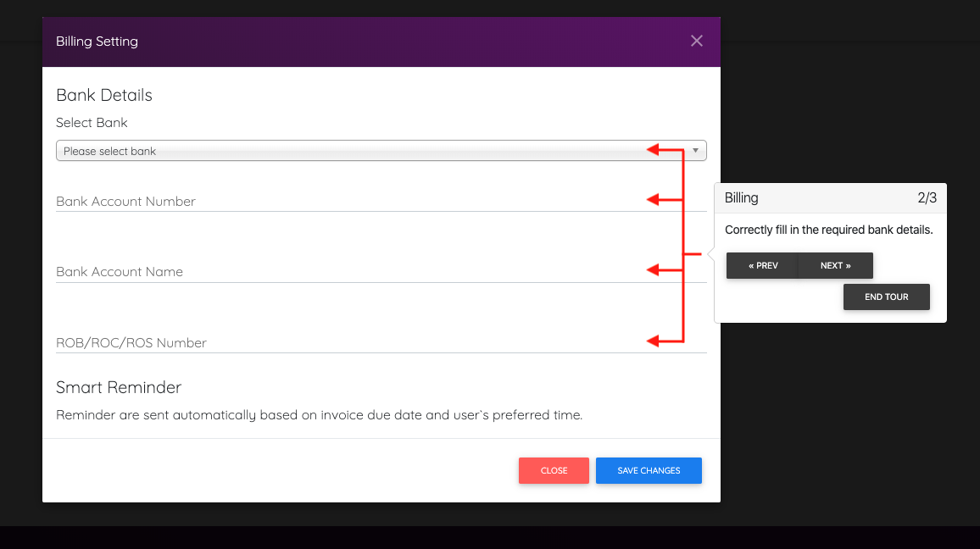This screenshot has height=549, width=980.
Task: Click the tour popover 'Billing' title
Action: point(741,197)
